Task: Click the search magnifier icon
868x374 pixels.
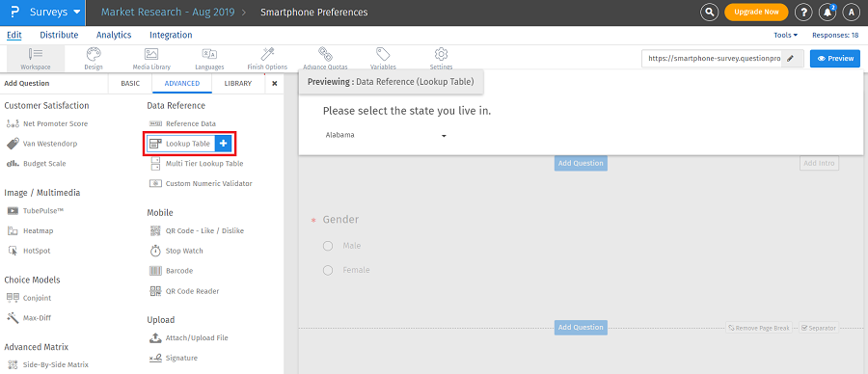Action: 709,13
